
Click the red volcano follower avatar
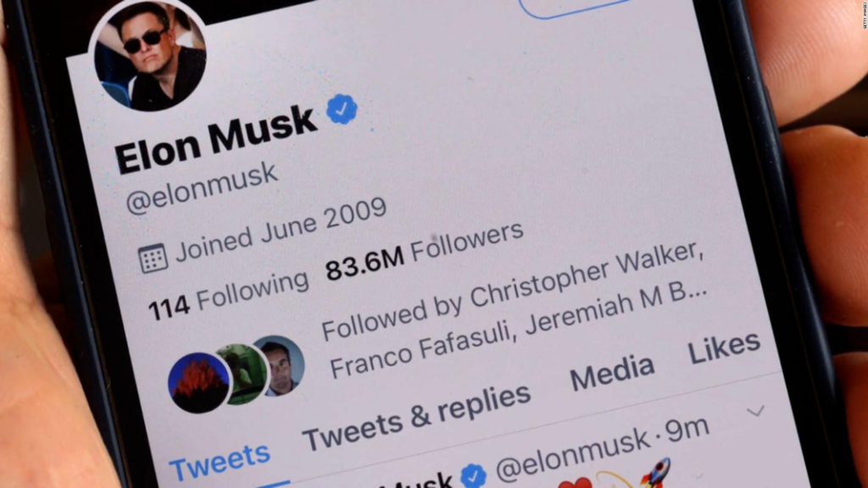click(198, 383)
